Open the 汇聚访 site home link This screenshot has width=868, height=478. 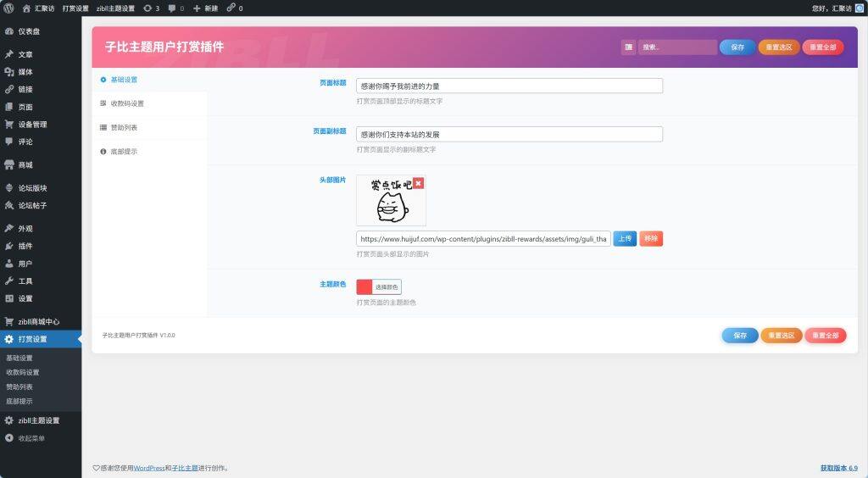[x=38, y=8]
